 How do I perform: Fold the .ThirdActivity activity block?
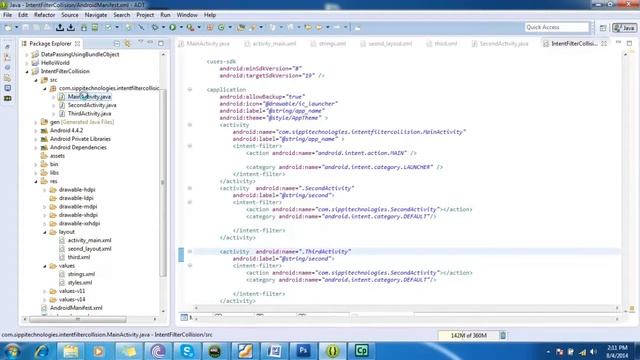pos(190,251)
